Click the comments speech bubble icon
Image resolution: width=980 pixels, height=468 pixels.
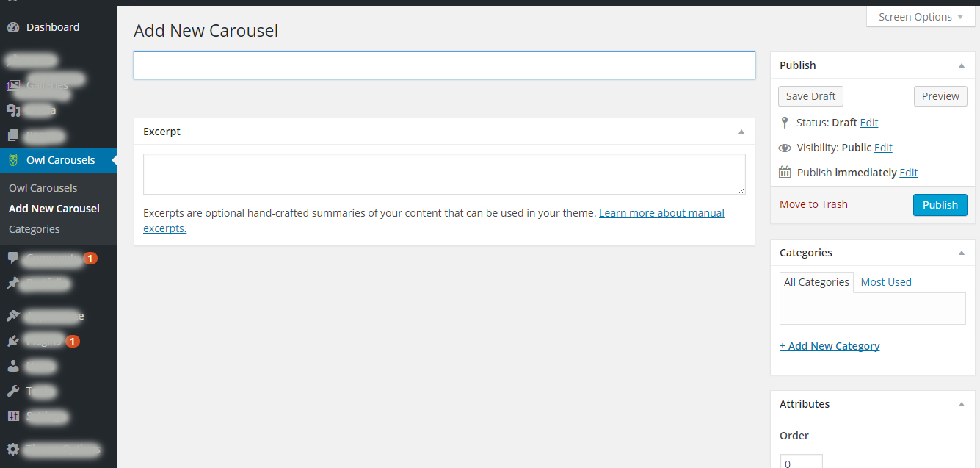(x=13, y=258)
